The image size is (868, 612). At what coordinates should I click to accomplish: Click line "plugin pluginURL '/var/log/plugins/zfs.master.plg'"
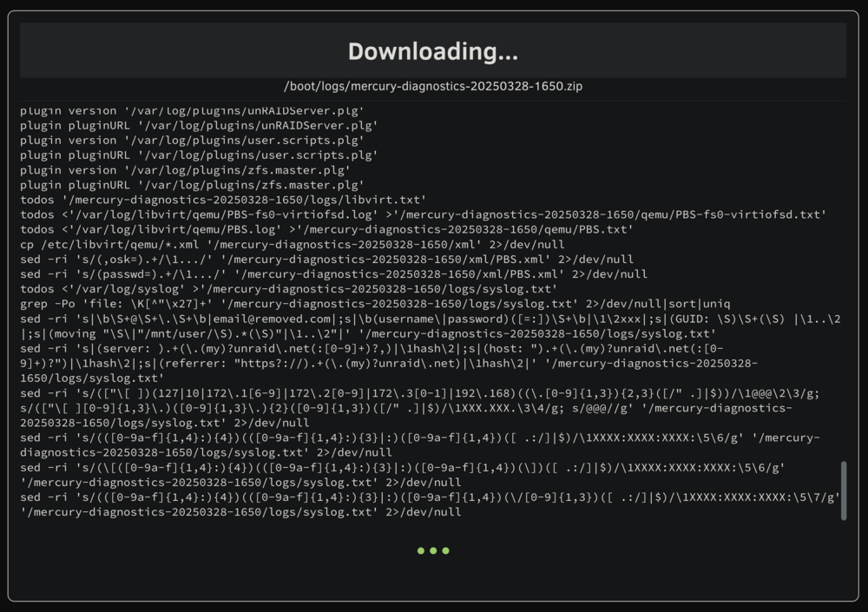pyautogui.click(x=192, y=185)
